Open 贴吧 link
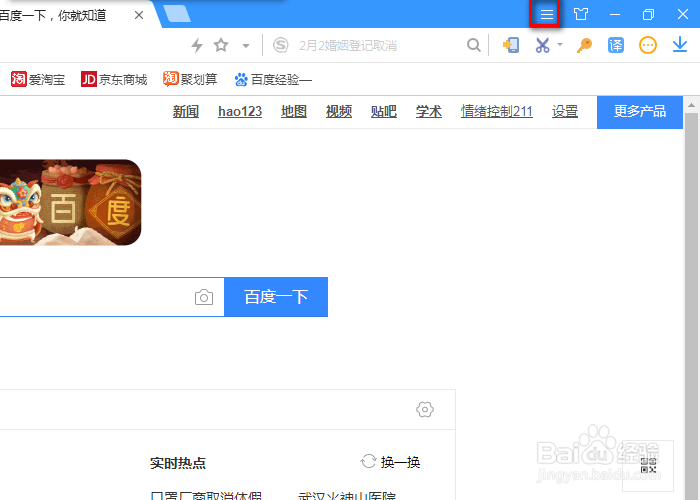 (384, 111)
